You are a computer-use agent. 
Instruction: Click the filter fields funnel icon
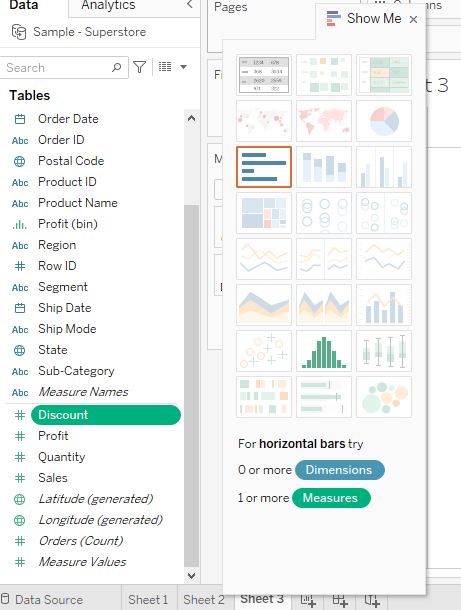pos(139,67)
